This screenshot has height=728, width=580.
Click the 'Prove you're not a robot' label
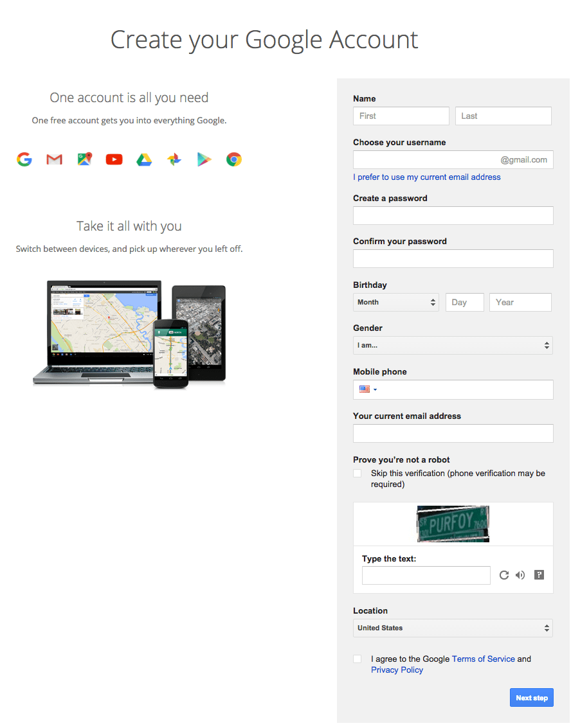click(401, 459)
